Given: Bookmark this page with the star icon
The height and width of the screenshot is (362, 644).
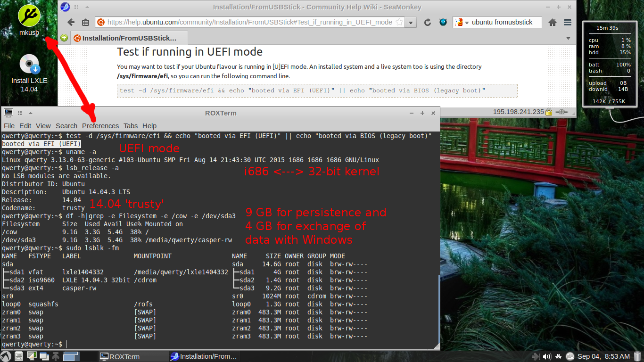Looking at the screenshot, I should pyautogui.click(x=399, y=22).
